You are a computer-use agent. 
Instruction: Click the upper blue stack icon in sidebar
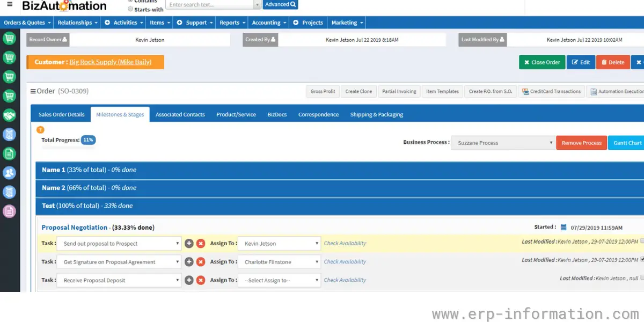pos(9,135)
